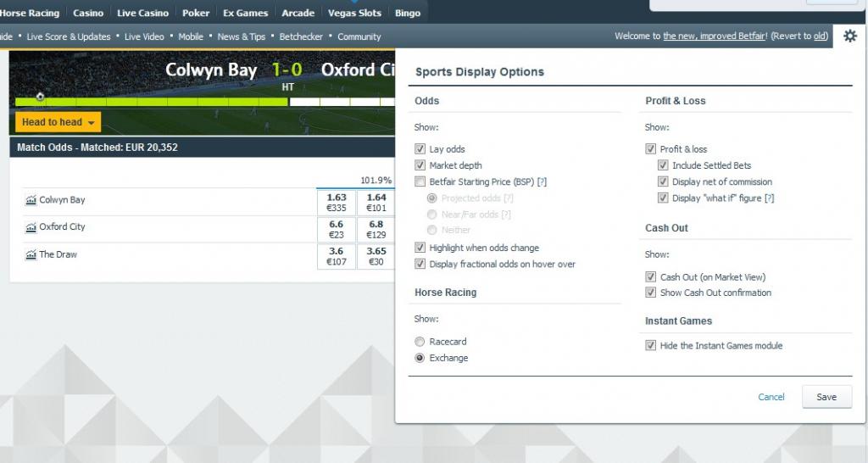The height and width of the screenshot is (463, 868).
Task: Click Colwyn Bay odds 1.63 cell
Action: 336,202
